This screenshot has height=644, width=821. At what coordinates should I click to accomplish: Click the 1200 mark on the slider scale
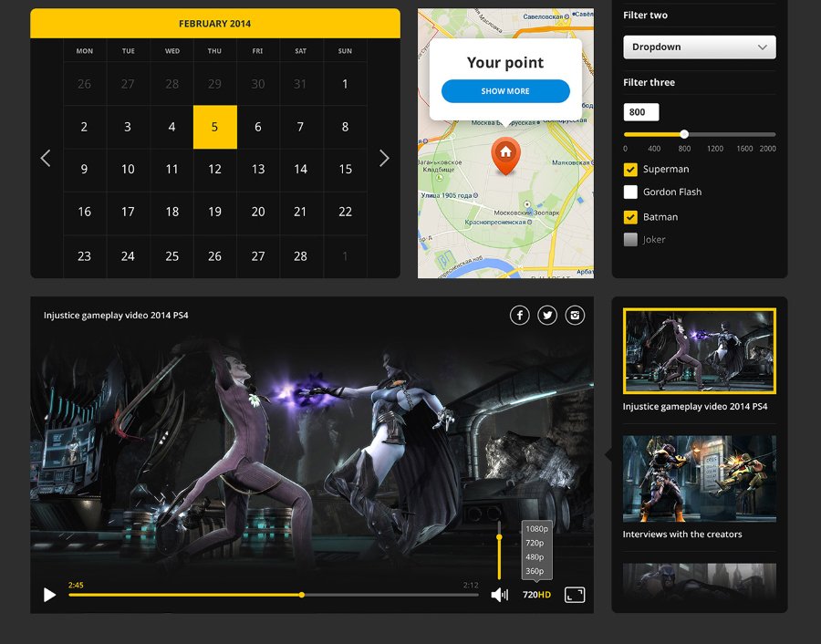pyautogui.click(x=714, y=149)
